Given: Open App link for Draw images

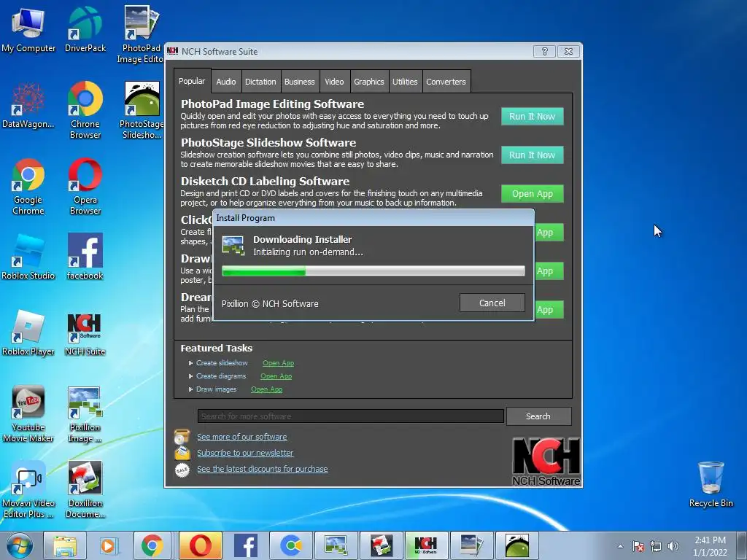Looking at the screenshot, I should coord(267,389).
